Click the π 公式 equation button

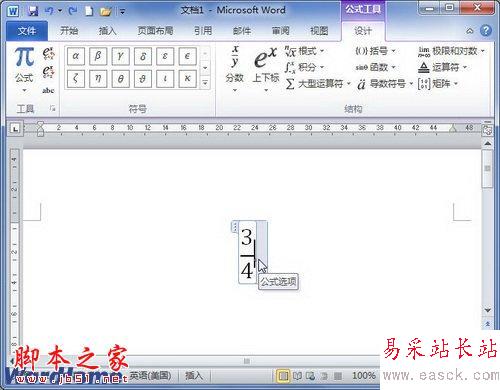(24, 69)
